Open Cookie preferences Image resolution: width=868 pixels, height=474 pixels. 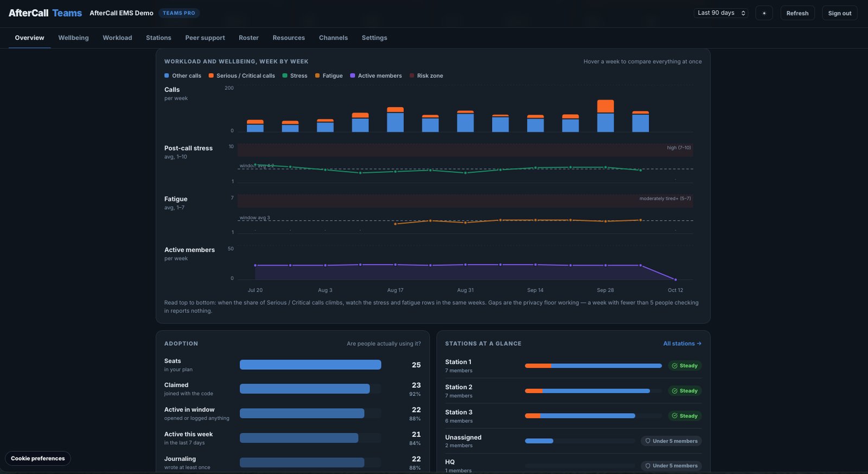click(38, 458)
